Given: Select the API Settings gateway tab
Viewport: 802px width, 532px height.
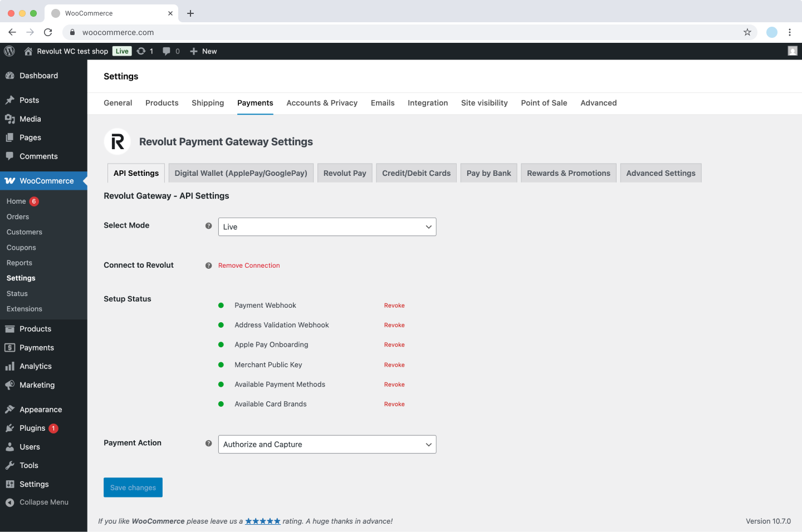Looking at the screenshot, I should point(136,173).
